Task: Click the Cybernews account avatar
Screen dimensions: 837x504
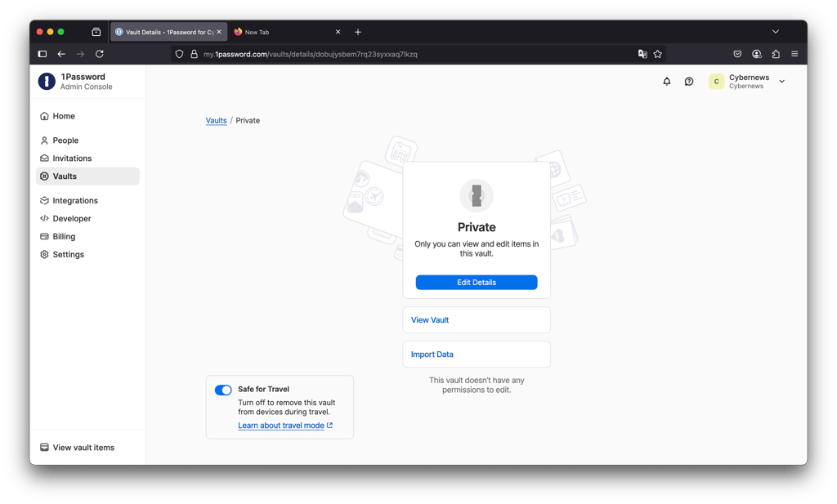Action: point(716,82)
